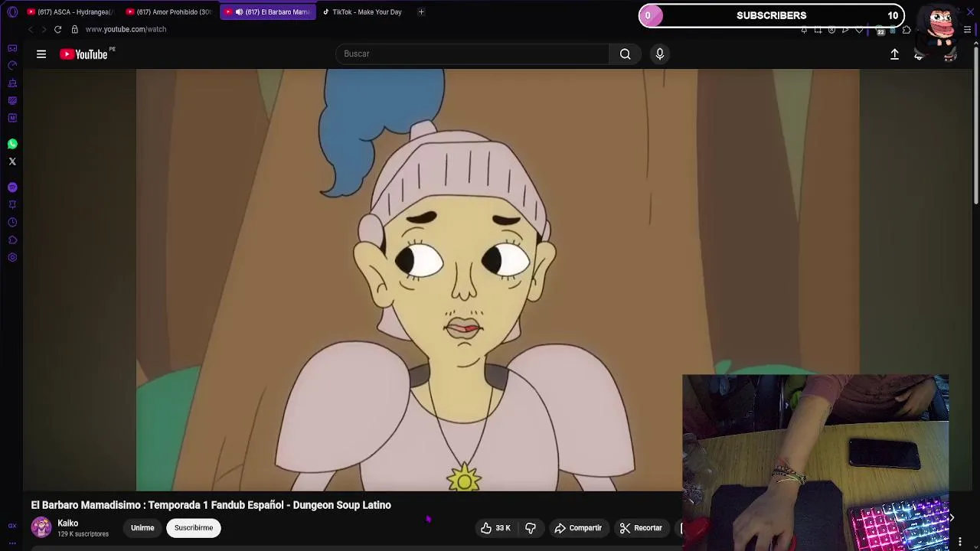This screenshot has width=980, height=551.
Task: Open the Opera main menu logo
Action: (12, 11)
